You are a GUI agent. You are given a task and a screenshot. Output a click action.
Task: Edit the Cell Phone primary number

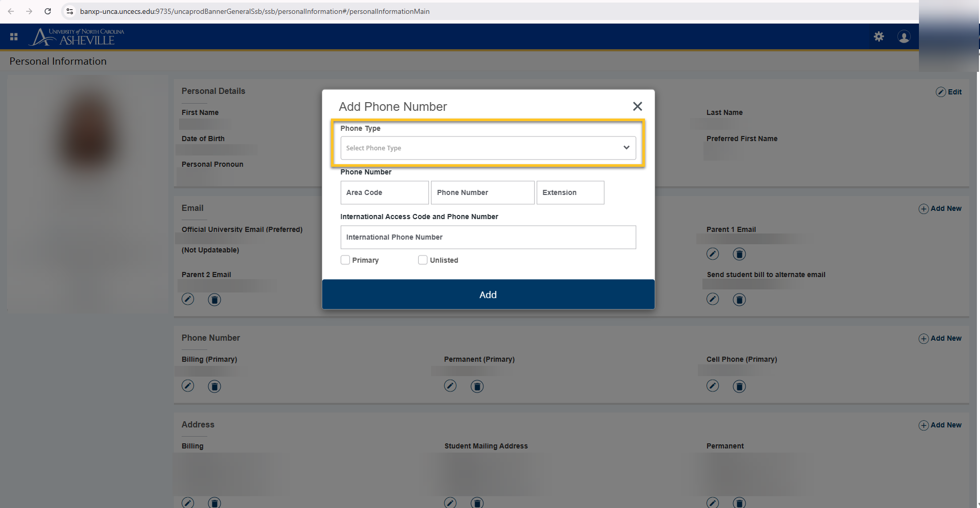pos(713,386)
